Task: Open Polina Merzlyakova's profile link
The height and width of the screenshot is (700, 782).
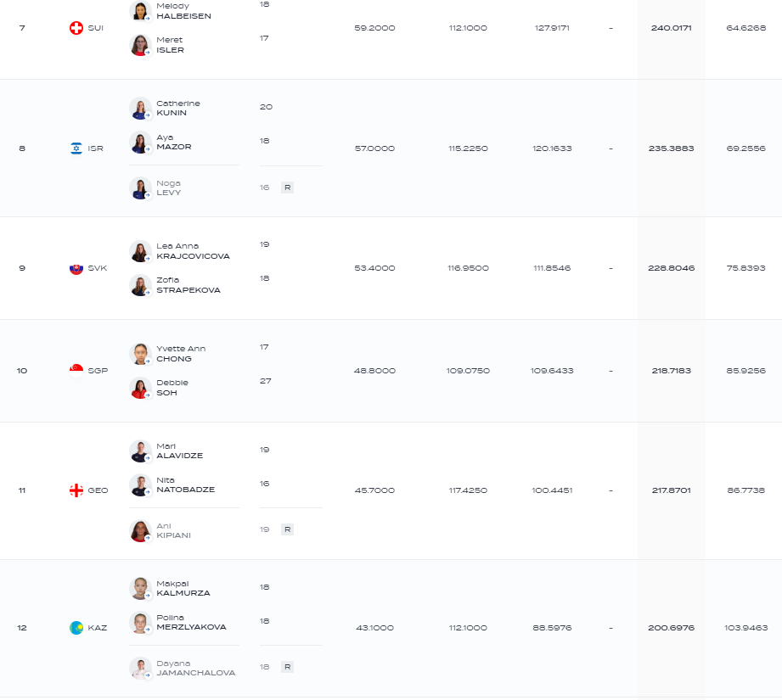Action: pyautogui.click(x=192, y=622)
